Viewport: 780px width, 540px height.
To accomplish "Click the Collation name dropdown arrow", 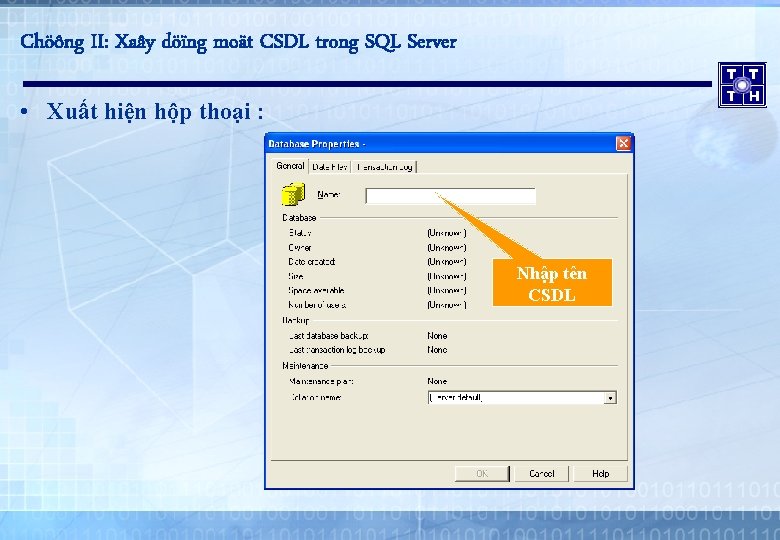I will pyautogui.click(x=610, y=398).
